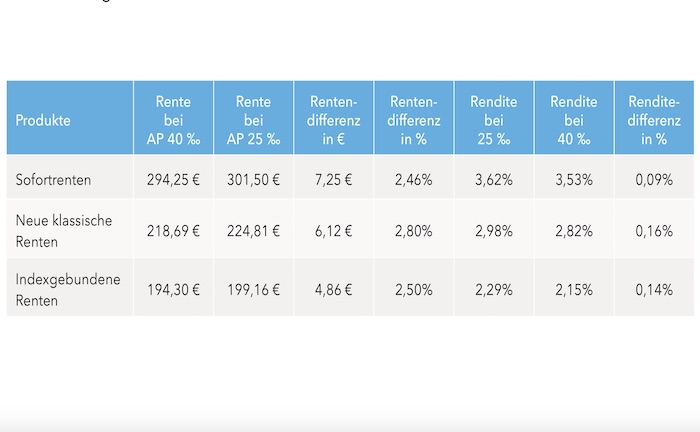This screenshot has width=700, height=432.
Task: Select the "Rendite bei 25 ‰" header
Action: pos(493,120)
